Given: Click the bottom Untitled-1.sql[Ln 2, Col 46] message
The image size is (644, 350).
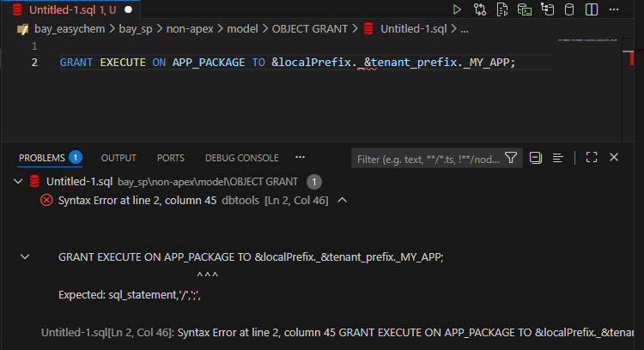Looking at the screenshot, I should point(337,332).
